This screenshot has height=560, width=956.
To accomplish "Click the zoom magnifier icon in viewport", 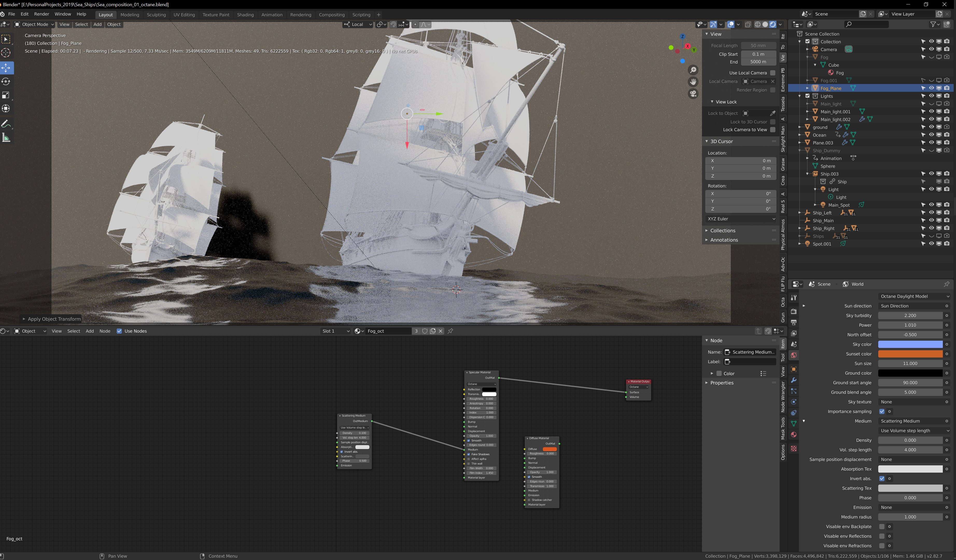I will coord(693,70).
